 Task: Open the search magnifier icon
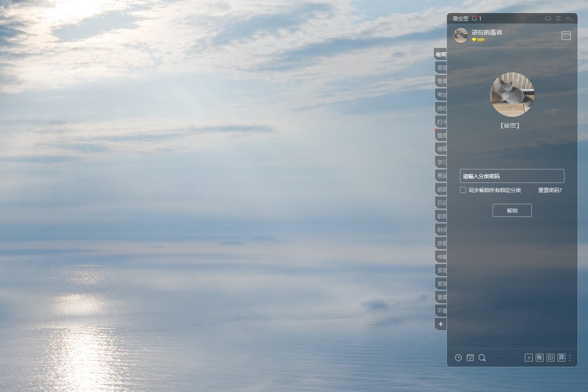coord(482,358)
